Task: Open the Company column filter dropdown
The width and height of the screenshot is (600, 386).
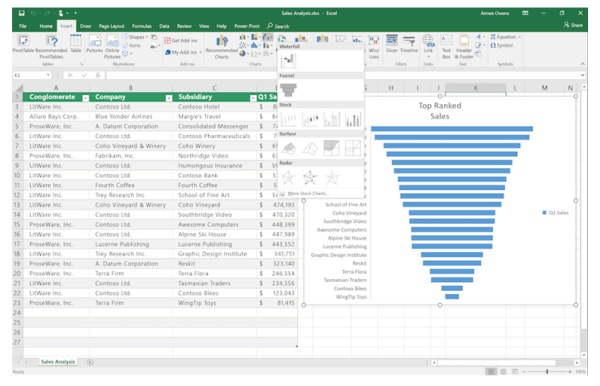Action: (169, 98)
